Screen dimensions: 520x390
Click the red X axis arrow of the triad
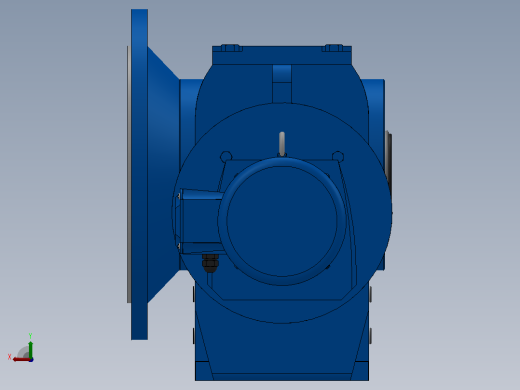coord(21,359)
